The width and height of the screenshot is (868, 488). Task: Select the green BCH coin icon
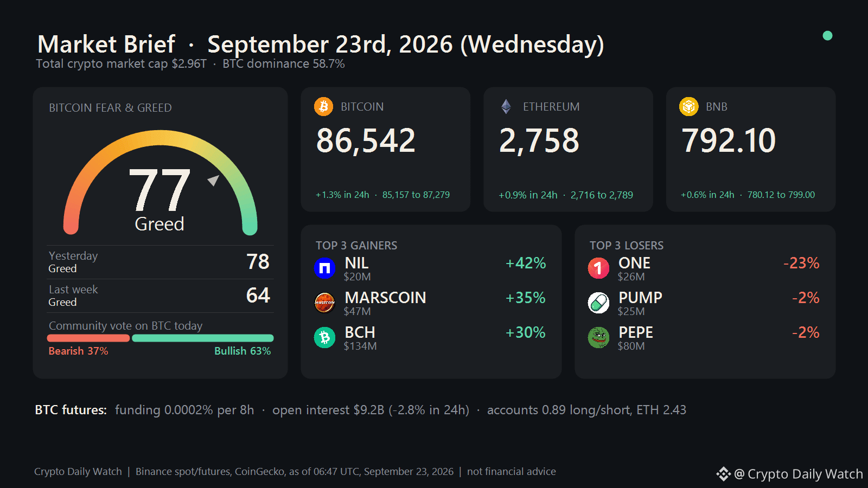(324, 337)
